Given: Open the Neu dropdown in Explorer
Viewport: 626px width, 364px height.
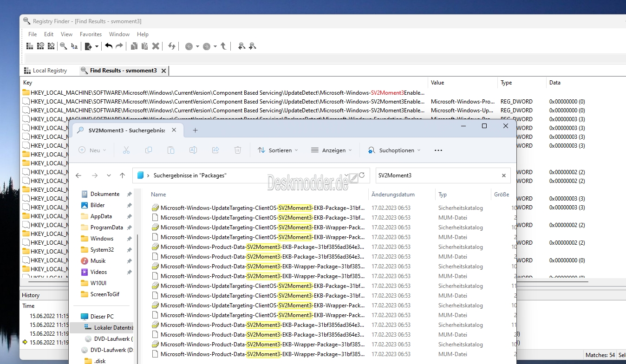Looking at the screenshot, I should pyautogui.click(x=92, y=150).
